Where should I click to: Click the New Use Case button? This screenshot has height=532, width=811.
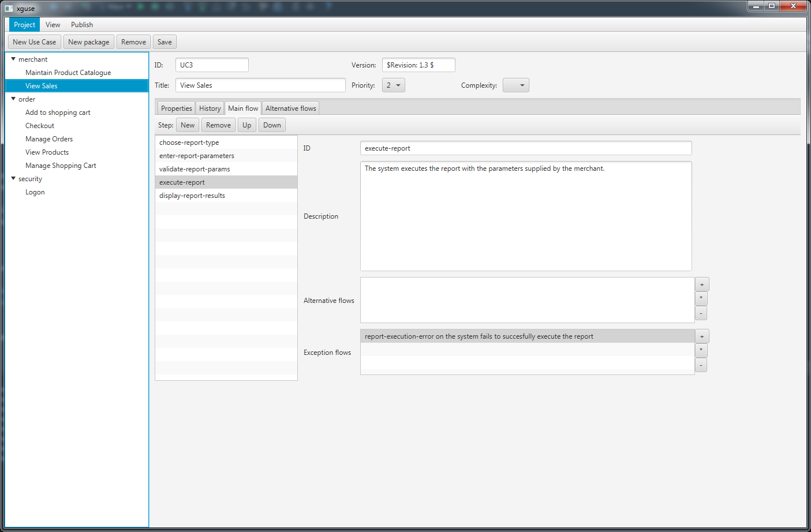click(x=35, y=42)
